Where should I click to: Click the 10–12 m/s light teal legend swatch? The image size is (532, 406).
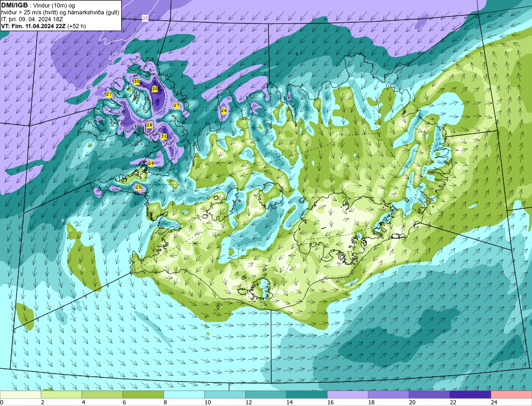(x=225, y=395)
